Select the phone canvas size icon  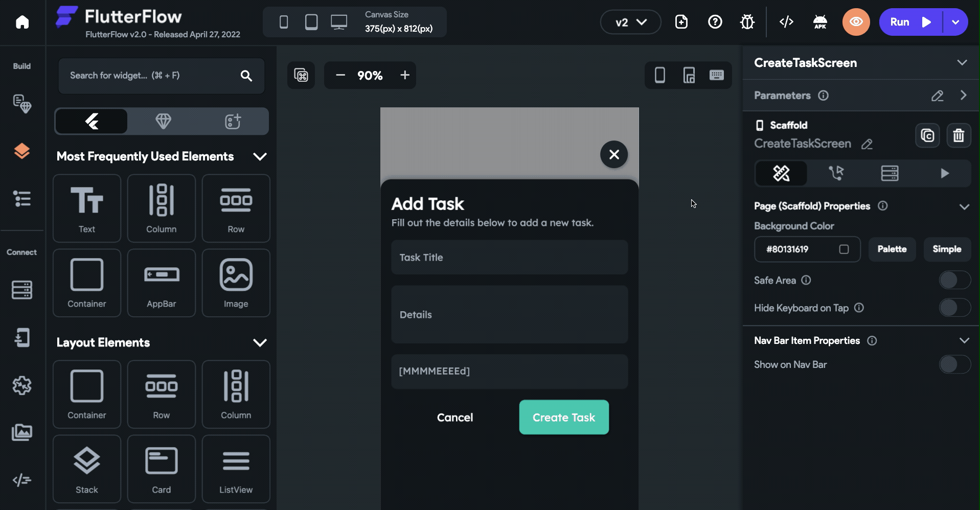[x=284, y=22]
